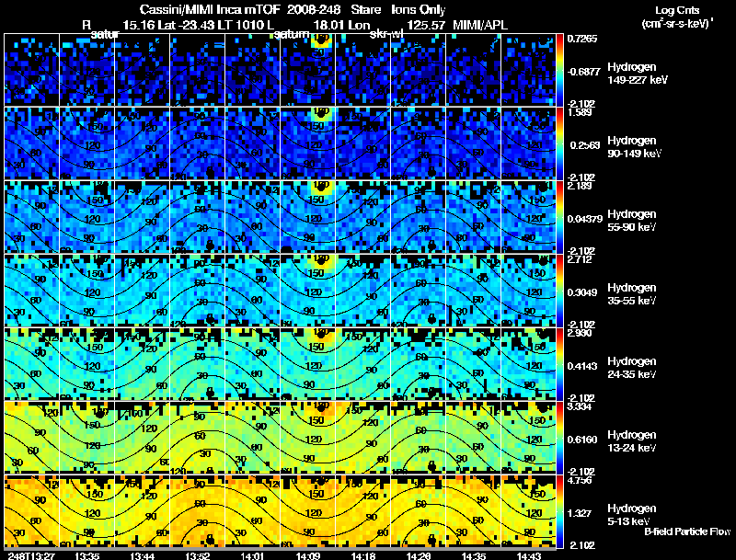
Task: Click the '14:35' time axis label
Action: coord(474,555)
